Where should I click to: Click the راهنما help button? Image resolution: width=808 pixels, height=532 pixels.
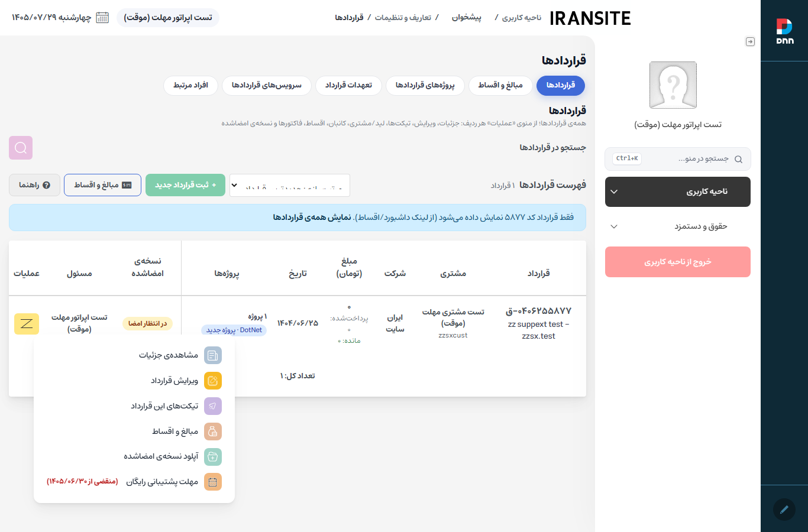(34, 185)
